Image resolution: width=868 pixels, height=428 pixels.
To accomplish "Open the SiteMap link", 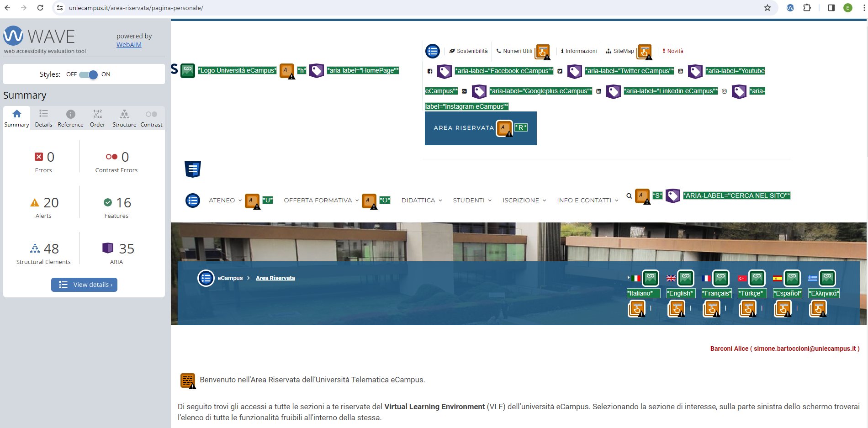I will pos(620,51).
